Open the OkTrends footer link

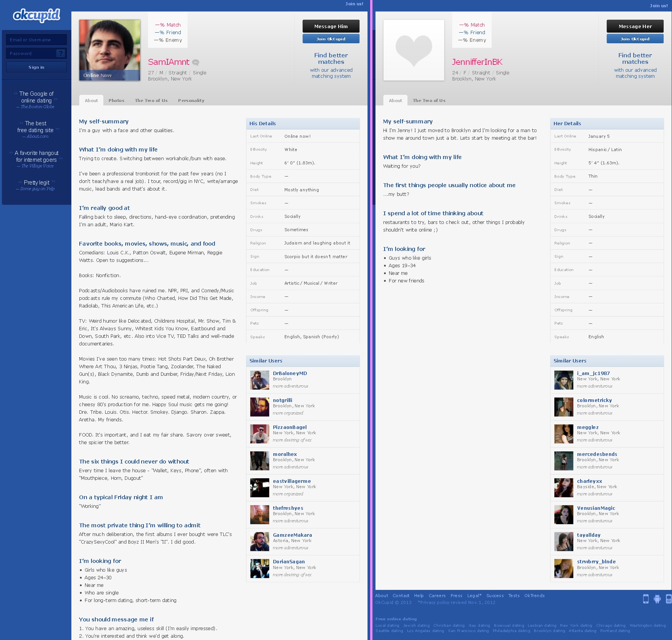tap(534, 596)
